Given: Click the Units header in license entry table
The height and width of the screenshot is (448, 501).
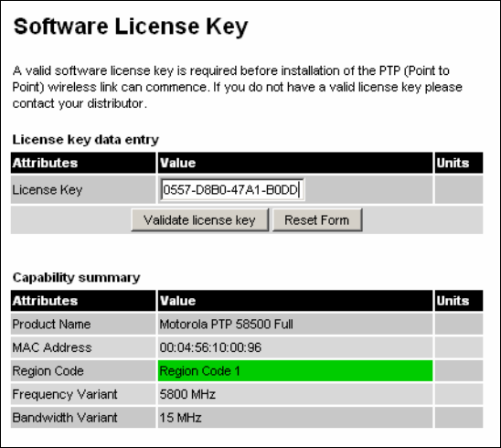Looking at the screenshot, I should click(459, 163).
